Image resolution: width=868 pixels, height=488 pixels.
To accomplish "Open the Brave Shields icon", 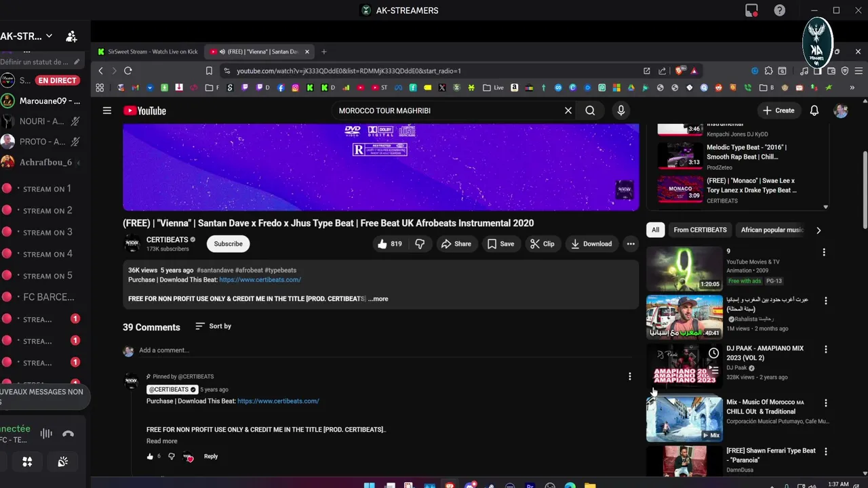I will tap(679, 70).
